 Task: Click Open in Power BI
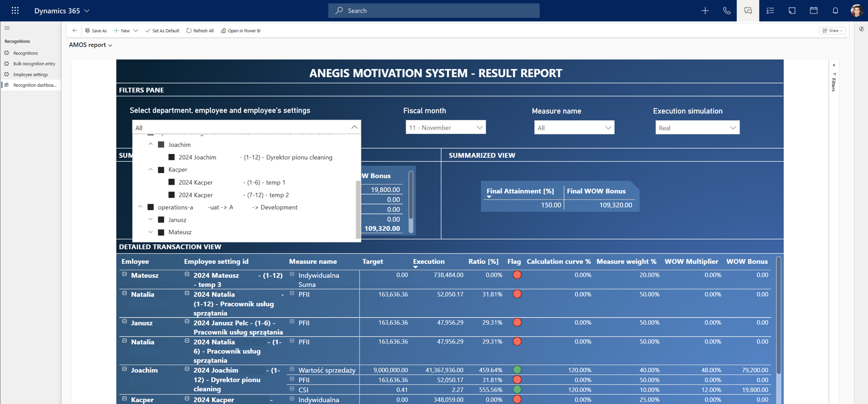coord(241,31)
